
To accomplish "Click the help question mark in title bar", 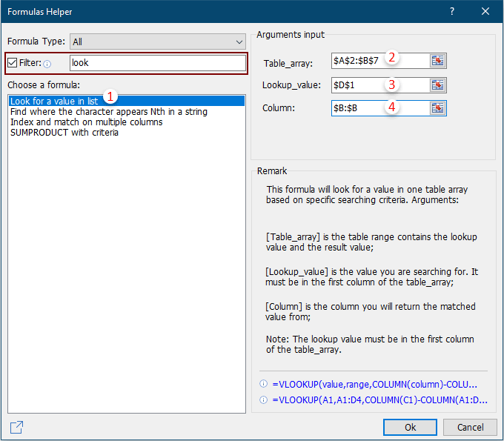I will tap(452, 12).
